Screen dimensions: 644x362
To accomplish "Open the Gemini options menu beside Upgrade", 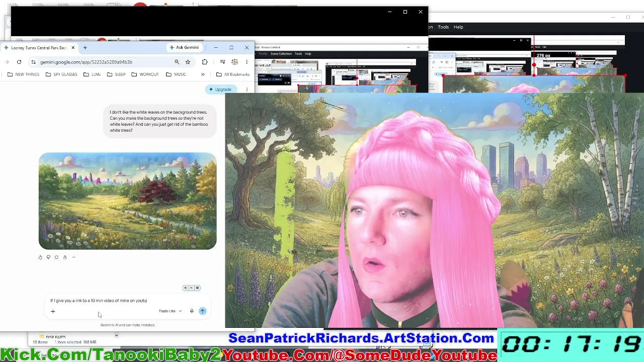I will pos(247,89).
